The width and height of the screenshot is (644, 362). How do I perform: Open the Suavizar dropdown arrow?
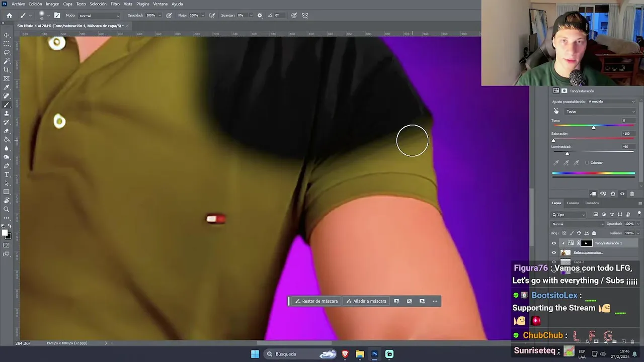[250, 16]
